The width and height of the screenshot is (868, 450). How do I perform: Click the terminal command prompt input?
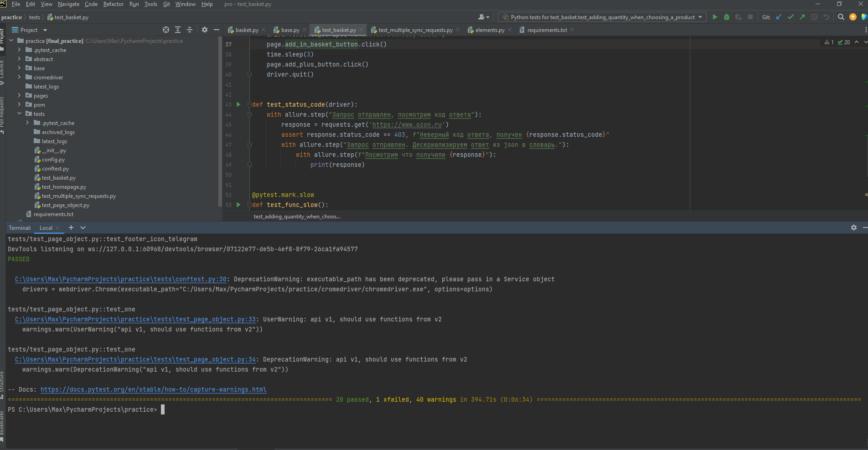click(x=163, y=409)
